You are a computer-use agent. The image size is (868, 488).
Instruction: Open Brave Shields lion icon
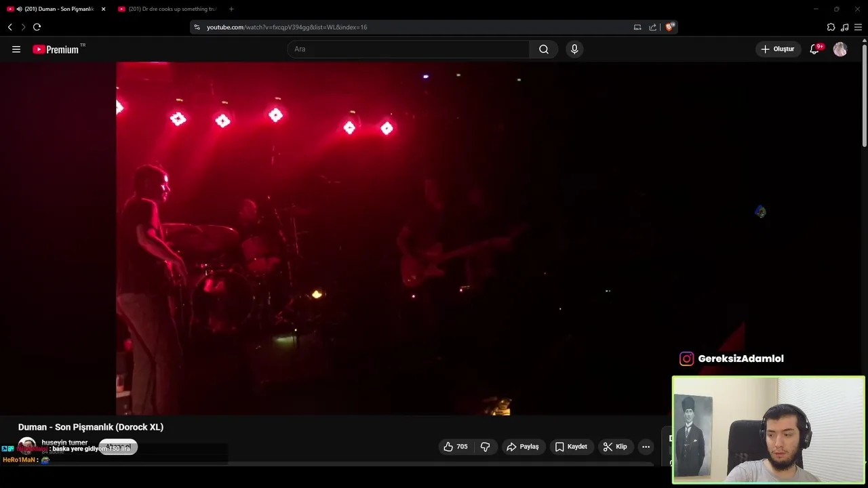670,27
